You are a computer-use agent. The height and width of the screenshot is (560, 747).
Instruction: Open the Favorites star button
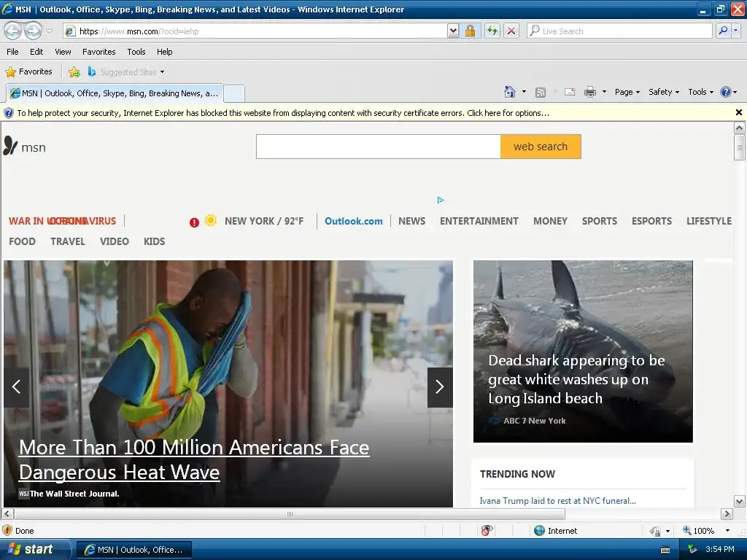[29, 72]
